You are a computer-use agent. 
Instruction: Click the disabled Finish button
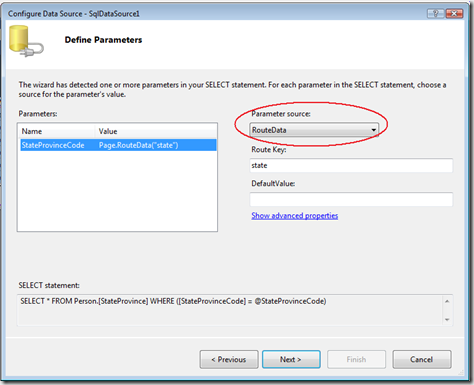[356, 359]
